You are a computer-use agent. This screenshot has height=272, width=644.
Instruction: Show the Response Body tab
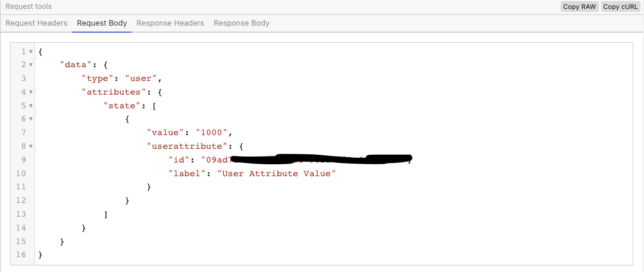(x=242, y=23)
